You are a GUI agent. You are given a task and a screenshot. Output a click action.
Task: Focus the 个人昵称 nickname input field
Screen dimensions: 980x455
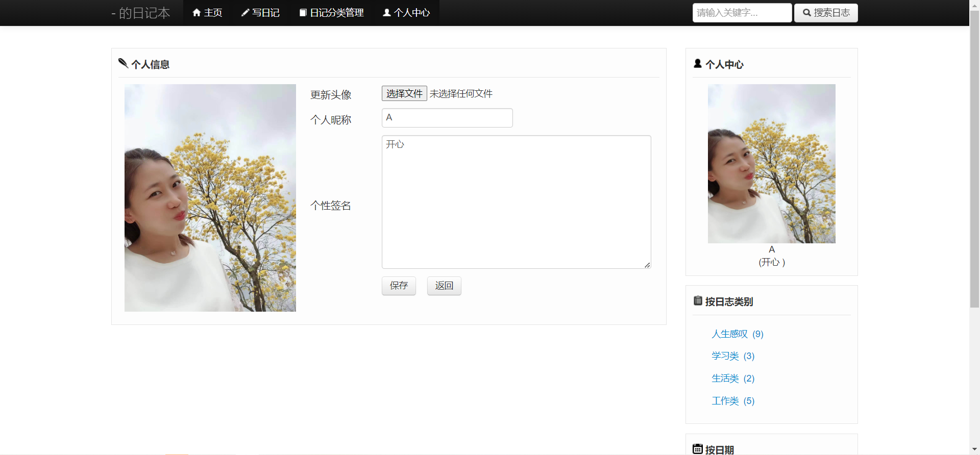(x=447, y=118)
